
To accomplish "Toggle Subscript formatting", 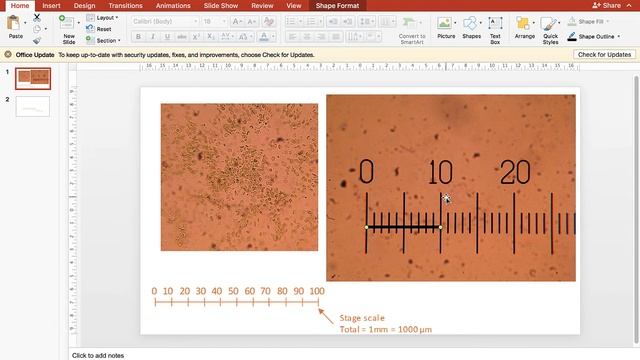I will pos(211,37).
